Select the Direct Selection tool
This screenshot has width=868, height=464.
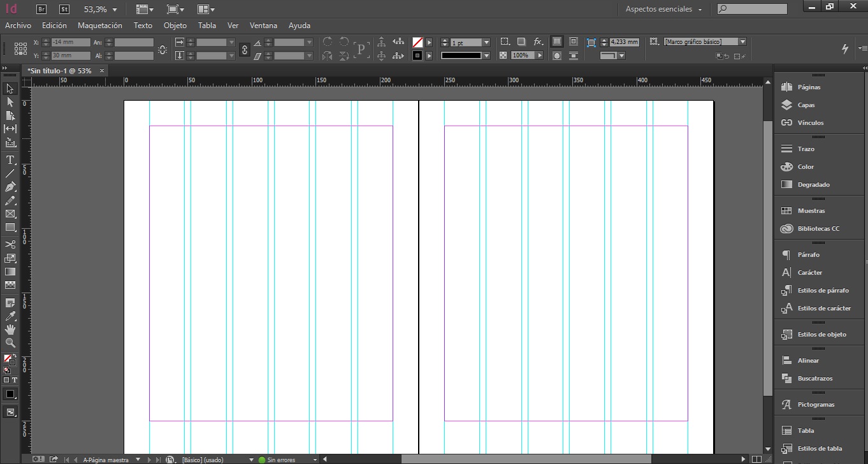coord(10,102)
